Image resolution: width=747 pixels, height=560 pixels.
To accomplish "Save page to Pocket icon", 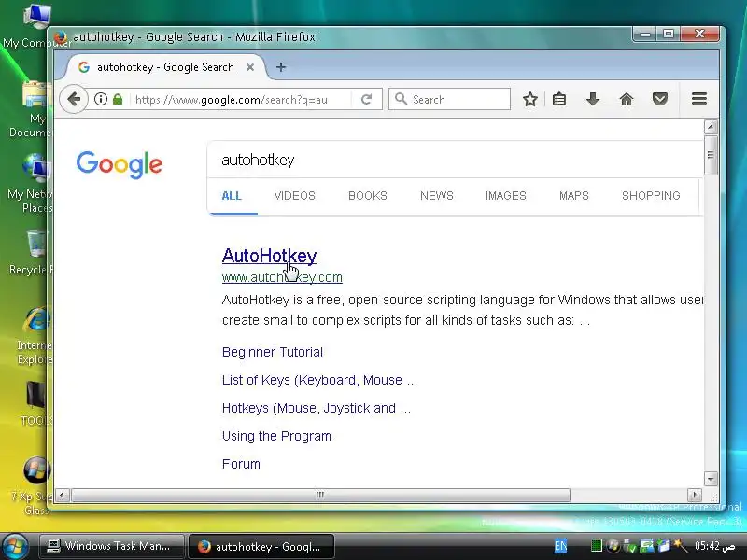I will 660,99.
